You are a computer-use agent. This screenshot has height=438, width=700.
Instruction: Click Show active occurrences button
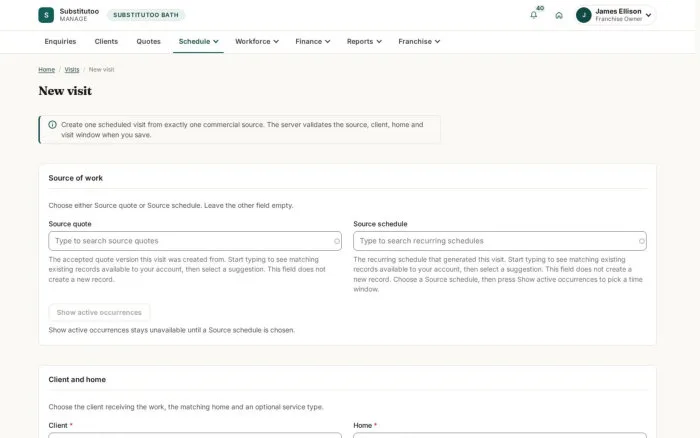[x=99, y=313]
